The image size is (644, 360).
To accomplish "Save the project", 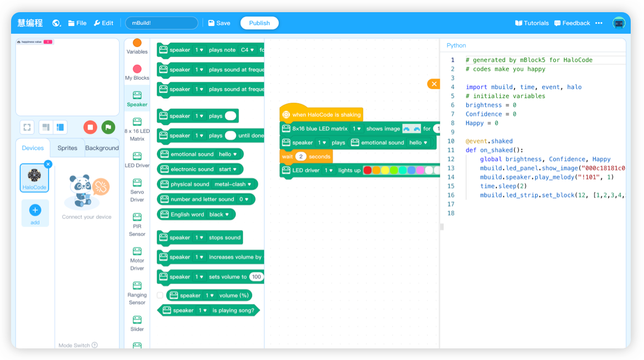I will [219, 23].
